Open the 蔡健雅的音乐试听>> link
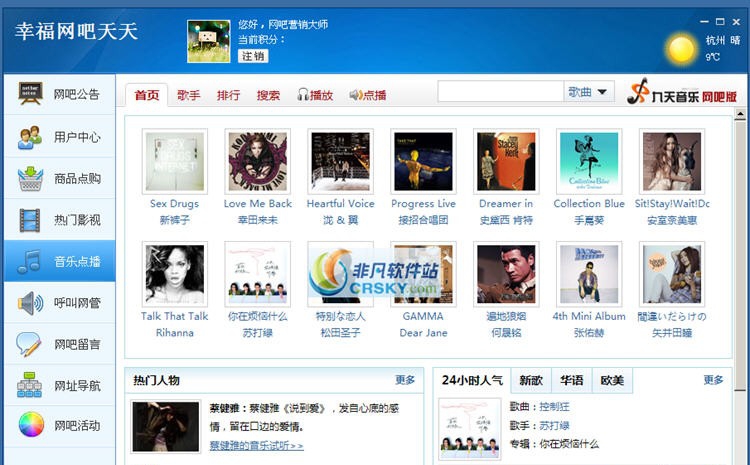This screenshot has height=465, width=750. pos(256,445)
